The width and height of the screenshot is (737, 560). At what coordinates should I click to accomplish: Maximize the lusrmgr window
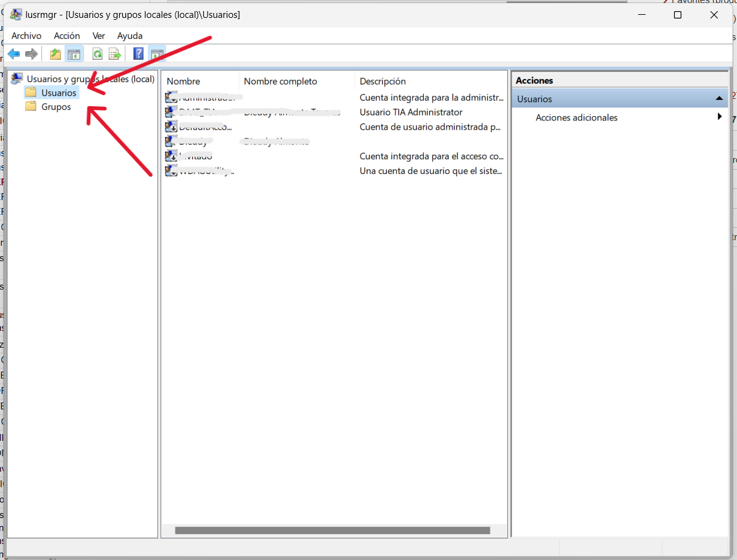[677, 15]
